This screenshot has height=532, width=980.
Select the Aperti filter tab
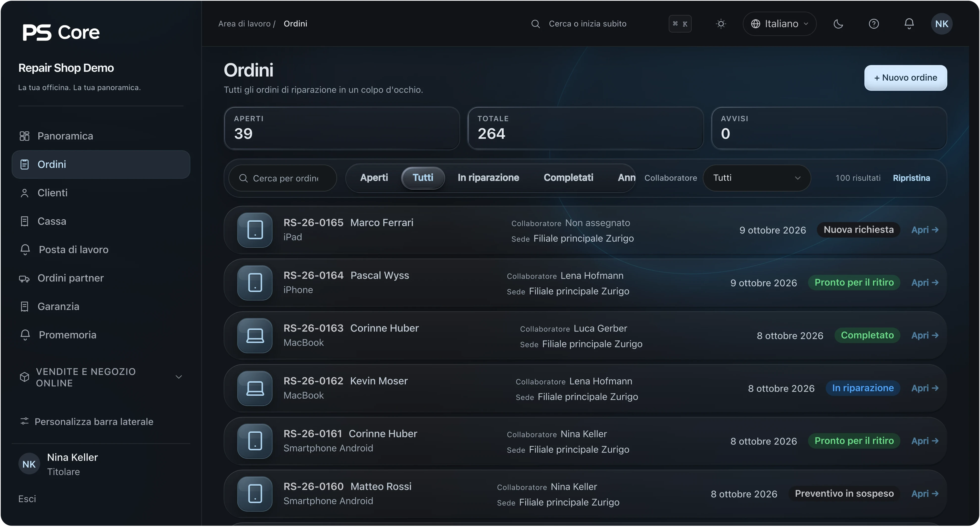(x=374, y=178)
